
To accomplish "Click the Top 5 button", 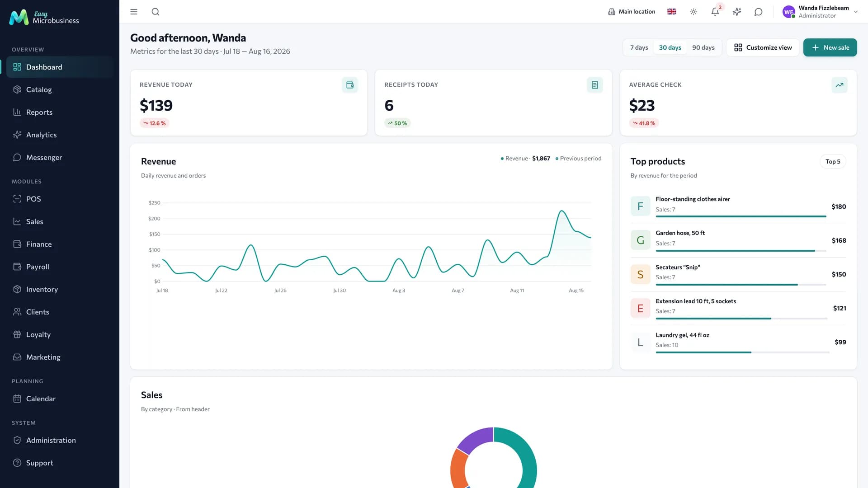I will tap(833, 161).
